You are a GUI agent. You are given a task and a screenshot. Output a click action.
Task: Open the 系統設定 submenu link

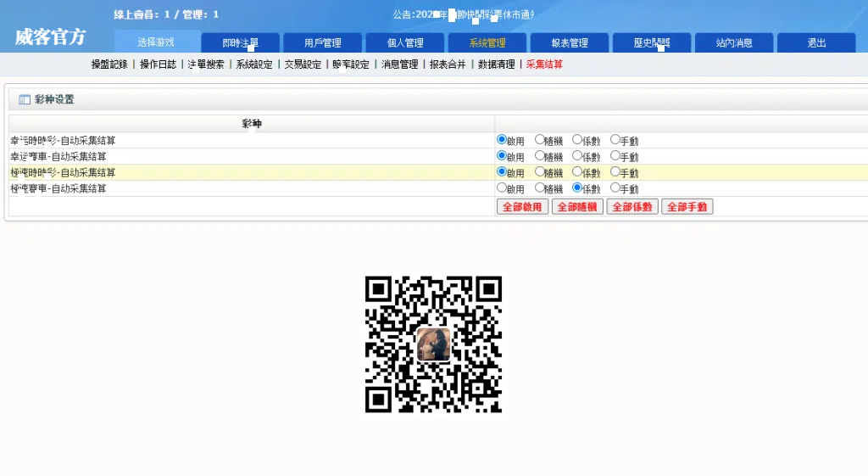254,64
